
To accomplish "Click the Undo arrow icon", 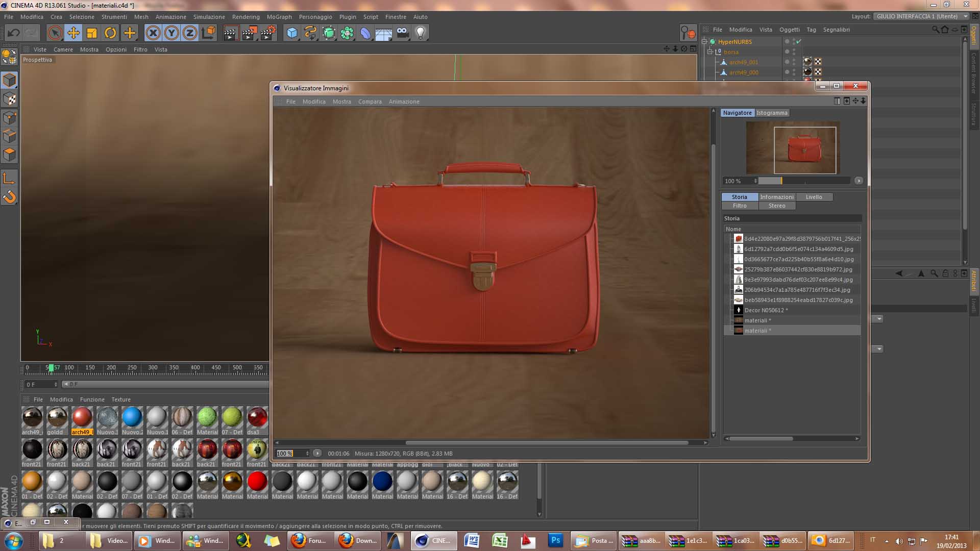I will click(x=13, y=33).
